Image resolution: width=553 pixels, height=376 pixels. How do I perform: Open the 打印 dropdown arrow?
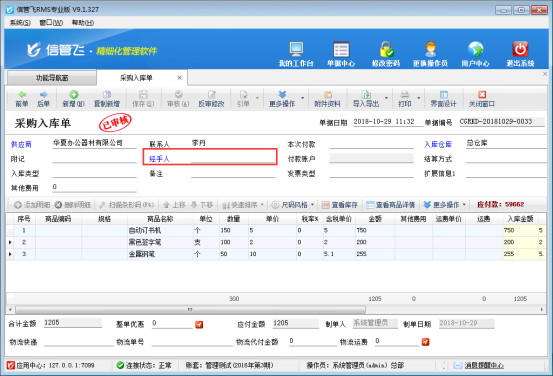[x=419, y=98]
